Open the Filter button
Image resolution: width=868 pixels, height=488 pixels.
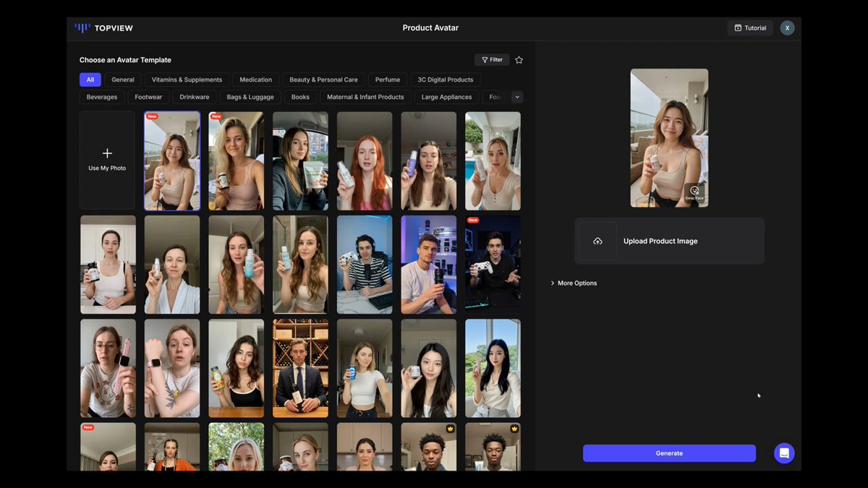point(492,60)
